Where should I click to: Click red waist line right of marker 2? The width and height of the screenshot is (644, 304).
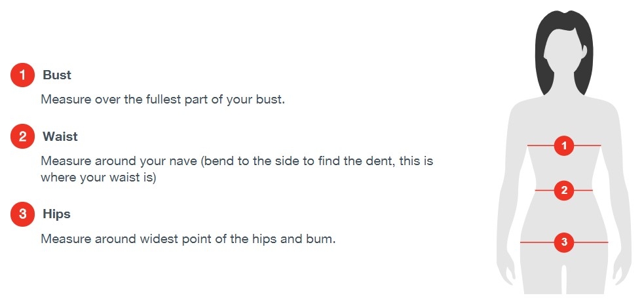pos(584,191)
